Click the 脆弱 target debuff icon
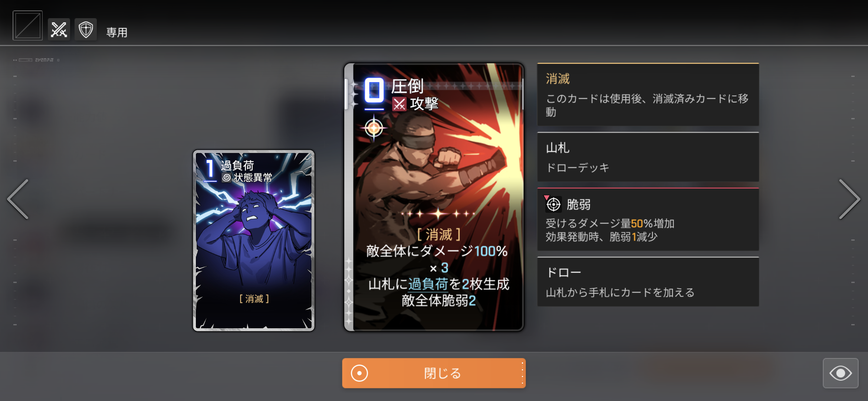The height and width of the screenshot is (401, 868). [553, 204]
